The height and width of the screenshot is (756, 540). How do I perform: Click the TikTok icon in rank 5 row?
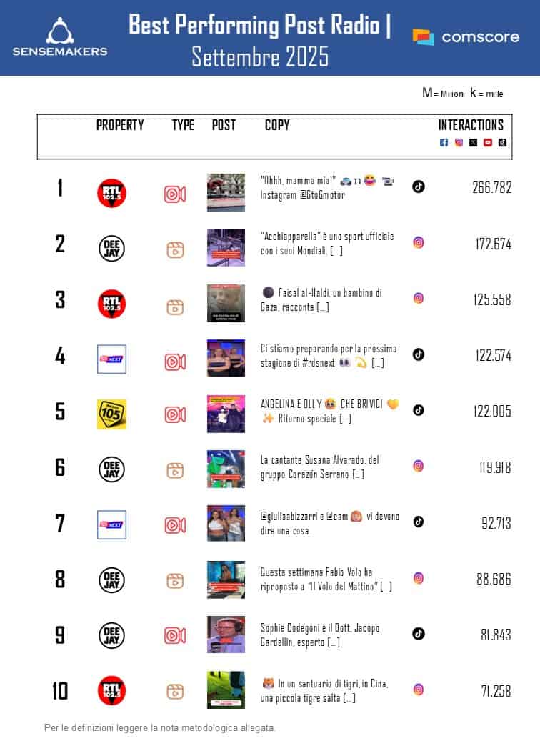419,410
